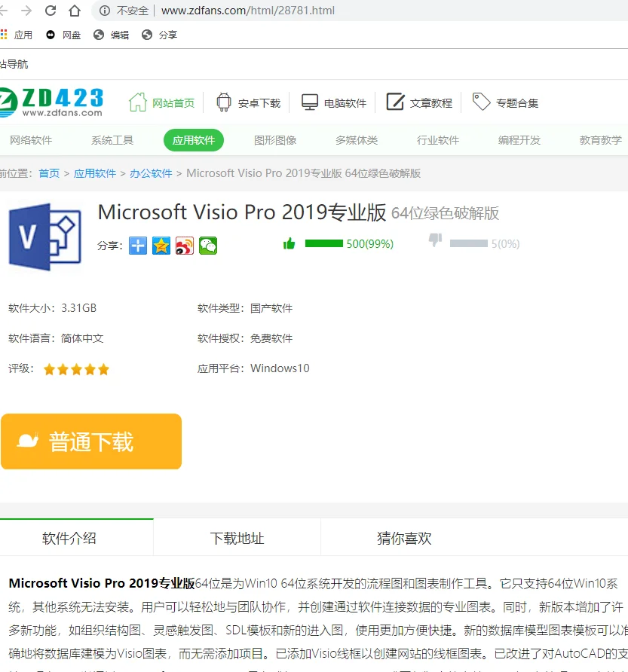Select 行业软件 category
This screenshot has height=672, width=628.
tap(438, 140)
